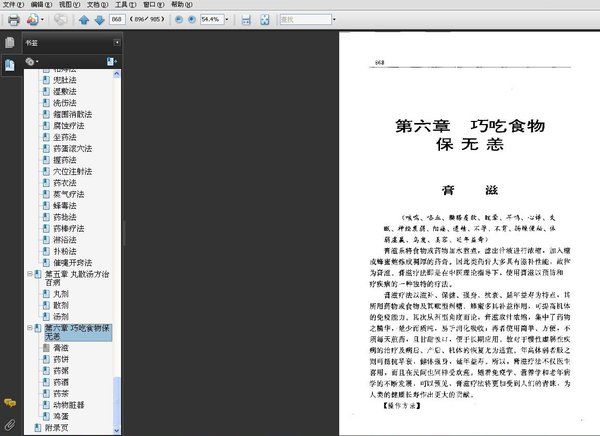The height and width of the screenshot is (436, 600).
Task: Select the 药粥 bookmark
Action: point(60,371)
